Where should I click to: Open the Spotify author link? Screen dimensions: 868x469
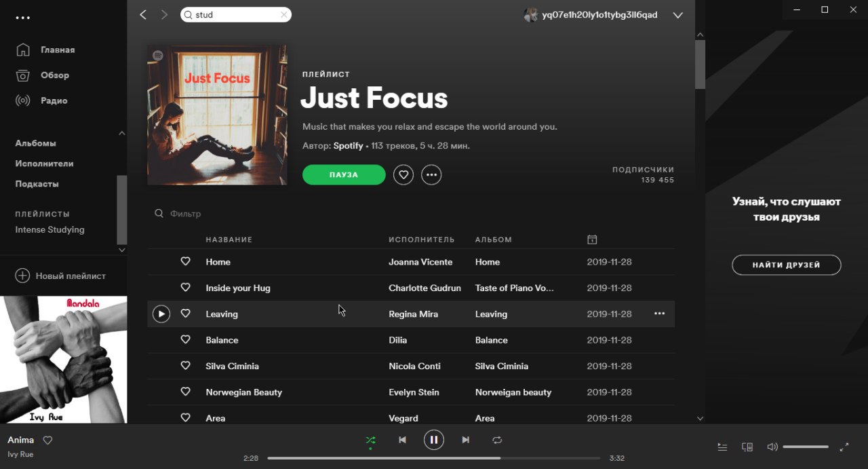[x=348, y=146]
